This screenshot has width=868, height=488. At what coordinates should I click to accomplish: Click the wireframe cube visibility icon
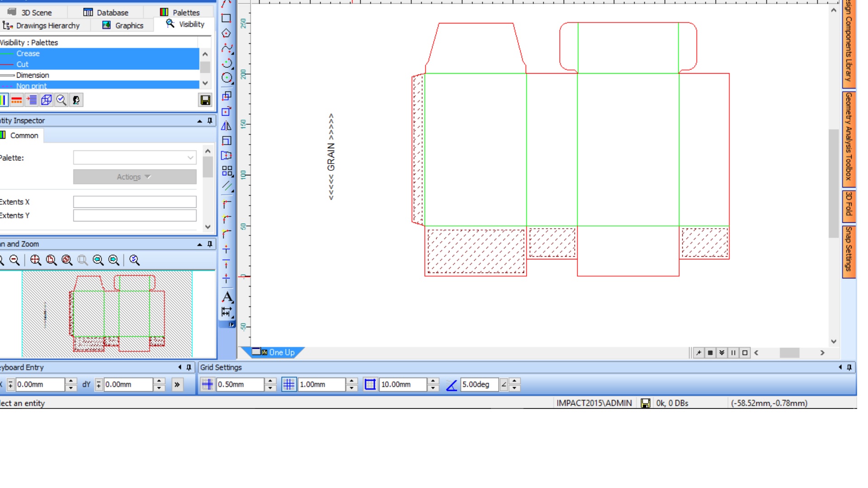click(46, 100)
